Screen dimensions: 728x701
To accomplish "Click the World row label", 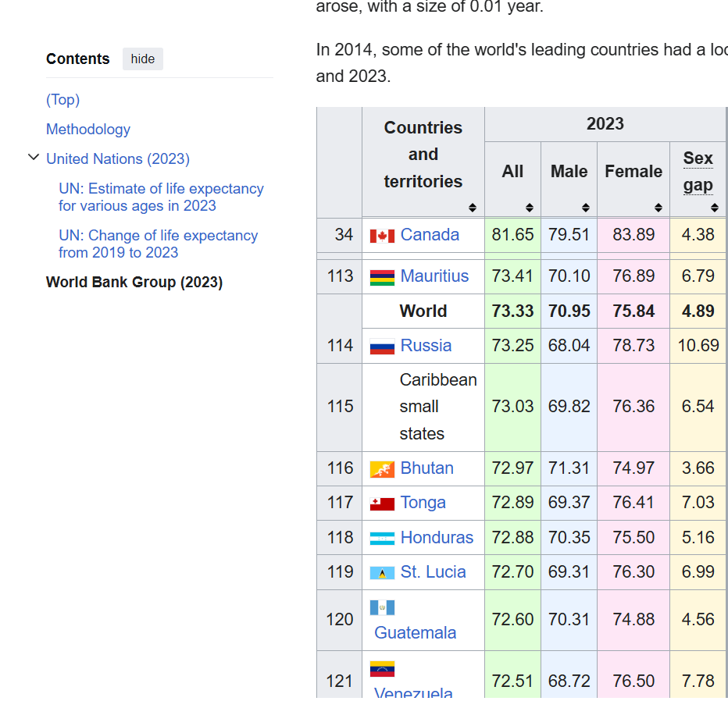I will tap(423, 311).
